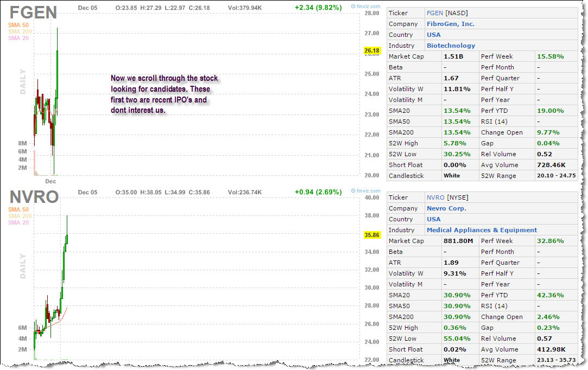Open the FibroGen, Inc. company link
588x370 pixels.
click(x=451, y=24)
